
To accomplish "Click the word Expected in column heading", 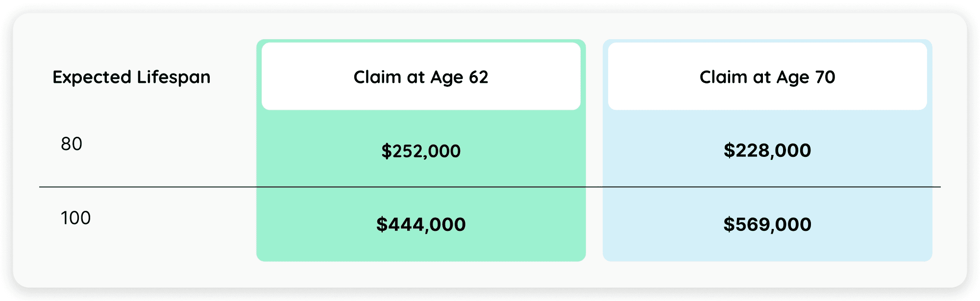I will click(x=92, y=77).
